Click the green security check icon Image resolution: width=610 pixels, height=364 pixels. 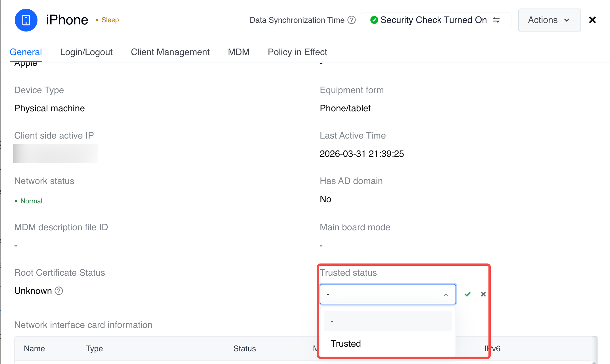(x=374, y=20)
